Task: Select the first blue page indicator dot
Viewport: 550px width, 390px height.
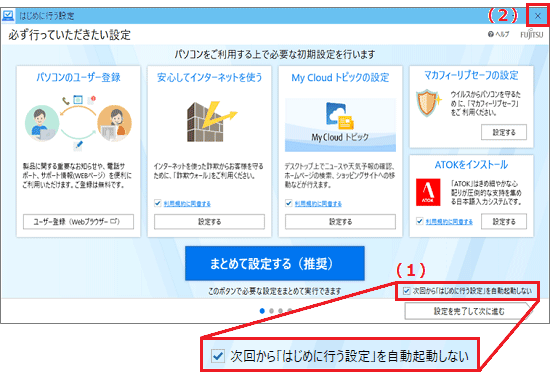Action: [x=262, y=311]
